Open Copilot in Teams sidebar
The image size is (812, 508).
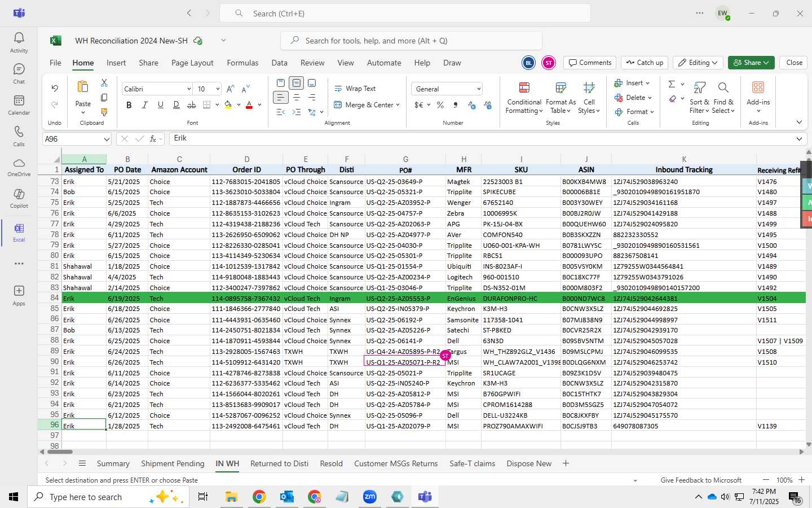point(19,198)
